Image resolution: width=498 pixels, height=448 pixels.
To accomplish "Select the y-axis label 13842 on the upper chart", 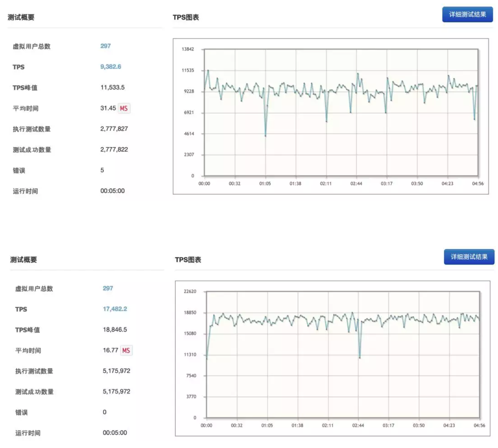I will (x=187, y=49).
